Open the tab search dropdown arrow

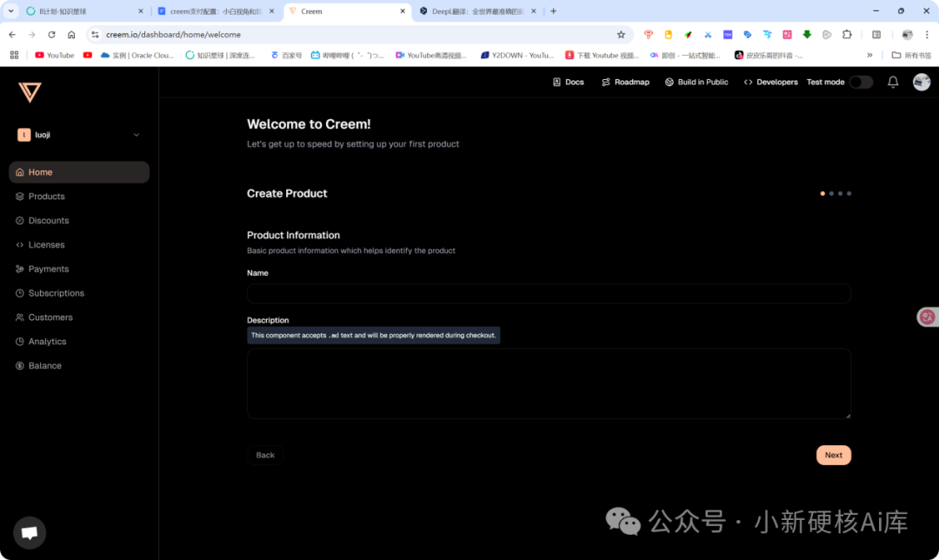(10, 10)
